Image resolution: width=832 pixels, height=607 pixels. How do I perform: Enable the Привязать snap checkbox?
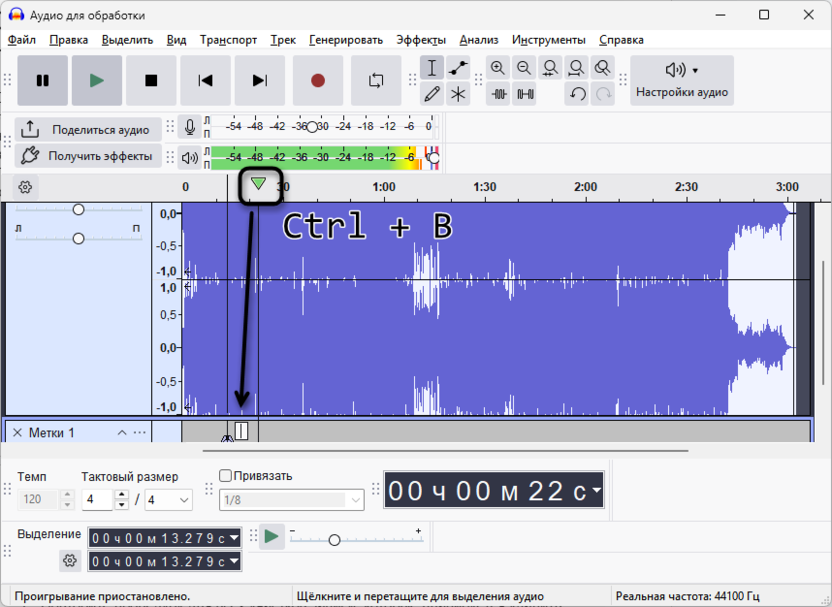(225, 476)
